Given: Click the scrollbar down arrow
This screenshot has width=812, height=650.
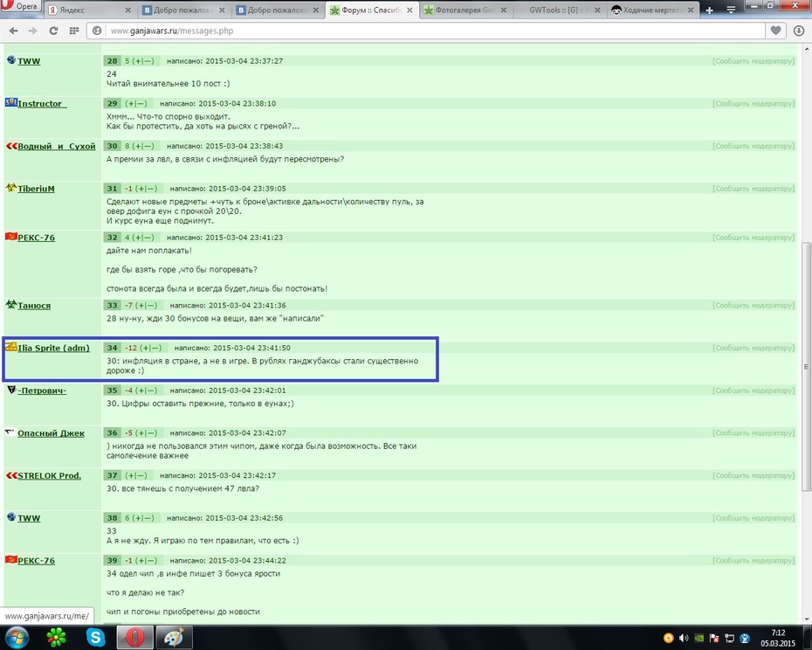Looking at the screenshot, I should click(x=806, y=619).
